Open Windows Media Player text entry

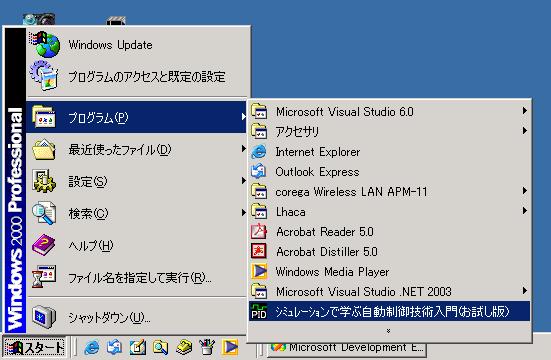pos(332,272)
